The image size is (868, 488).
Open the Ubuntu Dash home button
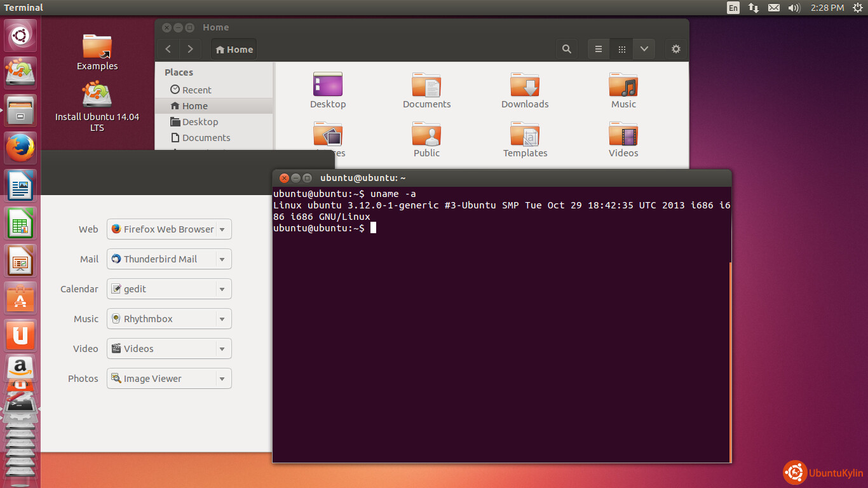tap(20, 36)
